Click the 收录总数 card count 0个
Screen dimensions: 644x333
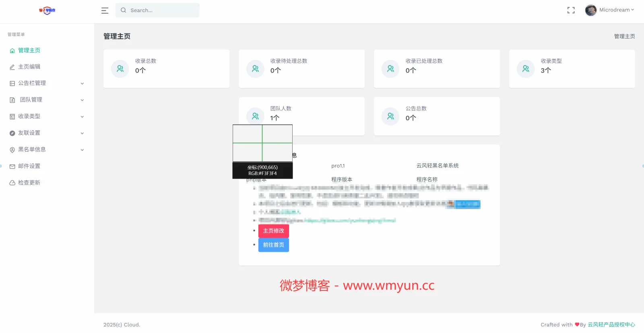coord(140,70)
